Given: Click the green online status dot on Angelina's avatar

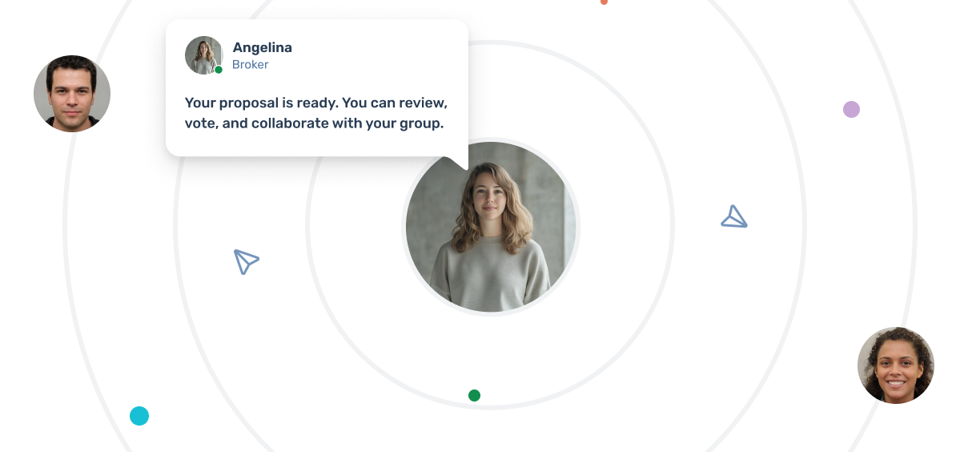Looking at the screenshot, I should click(219, 70).
